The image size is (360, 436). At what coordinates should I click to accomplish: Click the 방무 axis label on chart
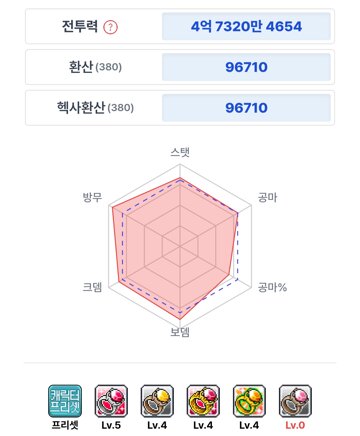pyautogui.click(x=92, y=197)
